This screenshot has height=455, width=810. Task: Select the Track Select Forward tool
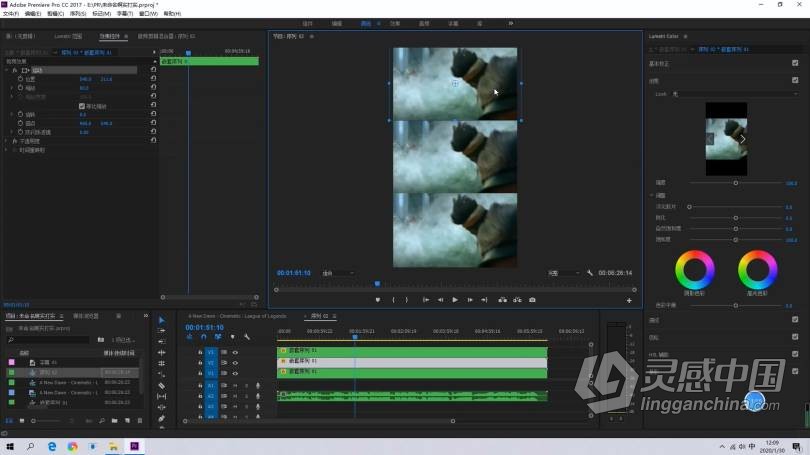pos(162,331)
